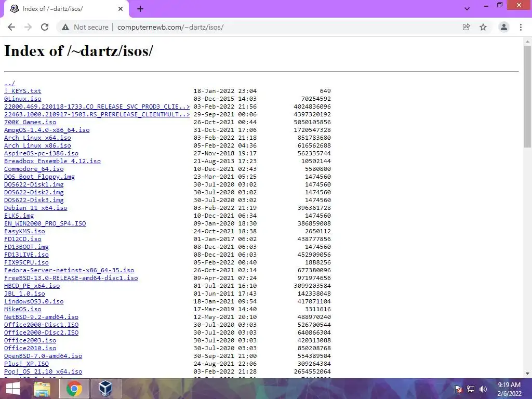
Task: Click the forward navigation arrow
Action: (x=28, y=27)
